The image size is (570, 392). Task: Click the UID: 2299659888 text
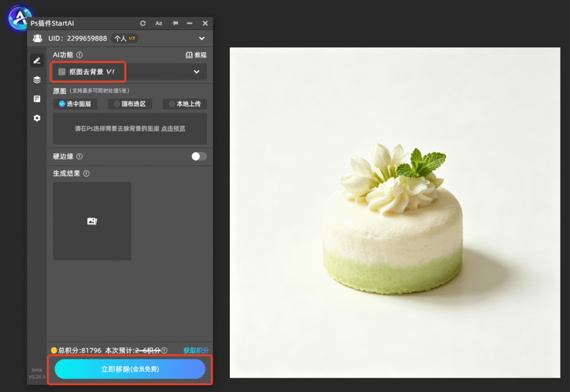77,38
